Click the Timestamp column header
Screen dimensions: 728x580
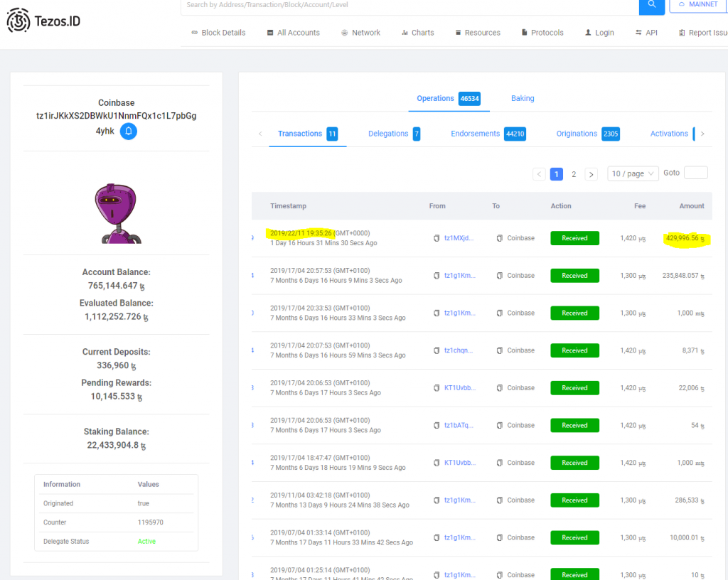[x=289, y=206]
